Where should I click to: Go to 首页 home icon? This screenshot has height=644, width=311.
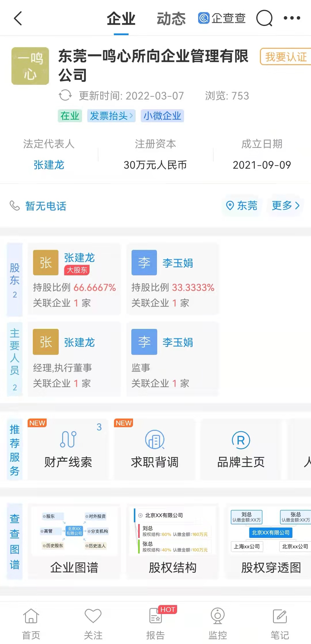(31, 616)
